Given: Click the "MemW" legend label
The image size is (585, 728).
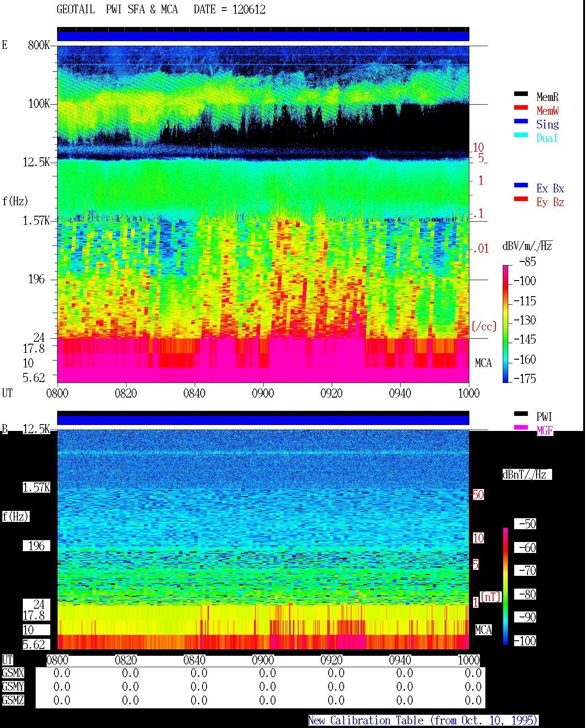Looking at the screenshot, I should pos(548,111).
